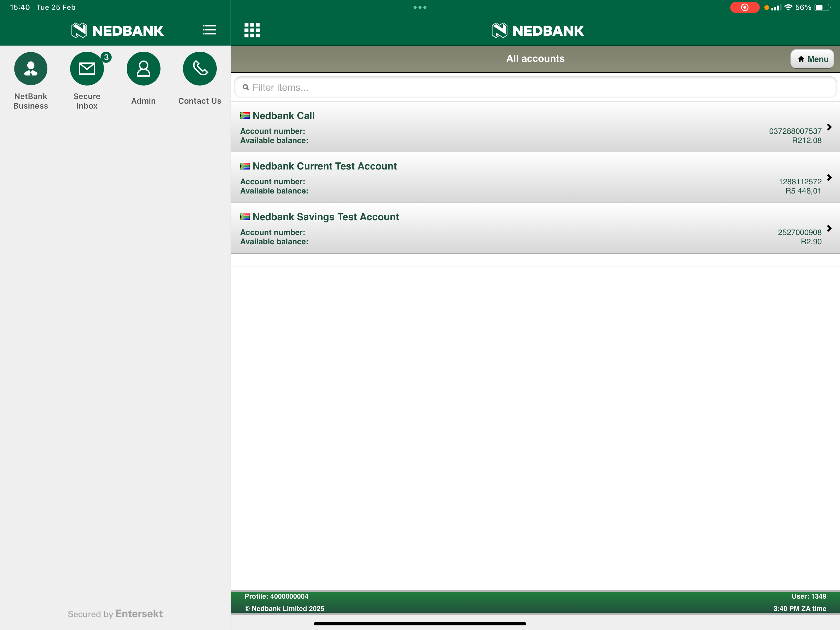The height and width of the screenshot is (630, 840).
Task: Tap the red screen recording indicator
Action: click(x=744, y=7)
